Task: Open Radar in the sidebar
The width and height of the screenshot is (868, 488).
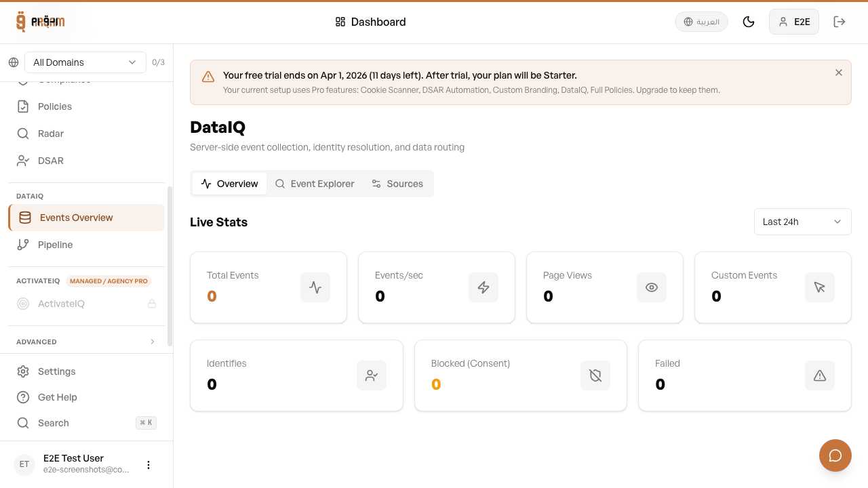Action: coord(86,134)
